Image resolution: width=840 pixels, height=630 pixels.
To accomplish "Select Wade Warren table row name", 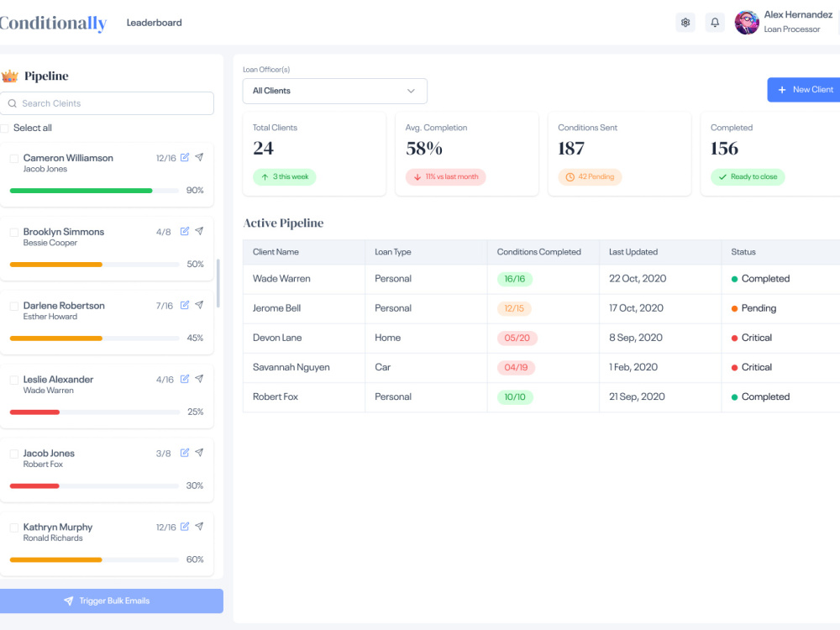I will click(281, 279).
